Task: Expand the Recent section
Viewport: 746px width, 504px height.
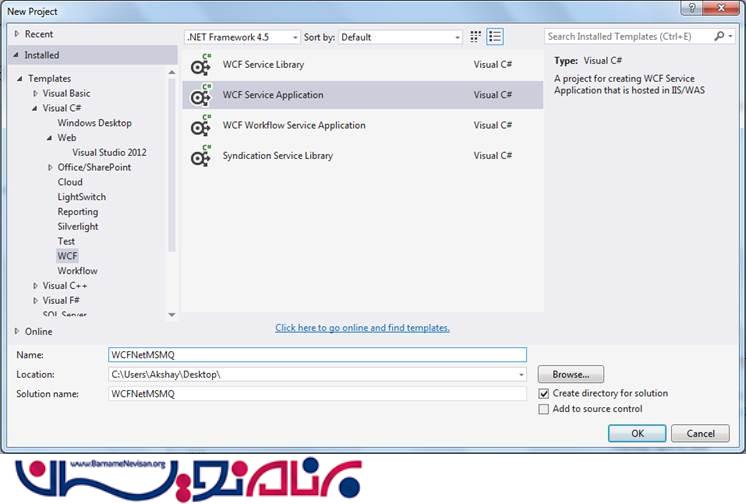Action: [x=17, y=34]
